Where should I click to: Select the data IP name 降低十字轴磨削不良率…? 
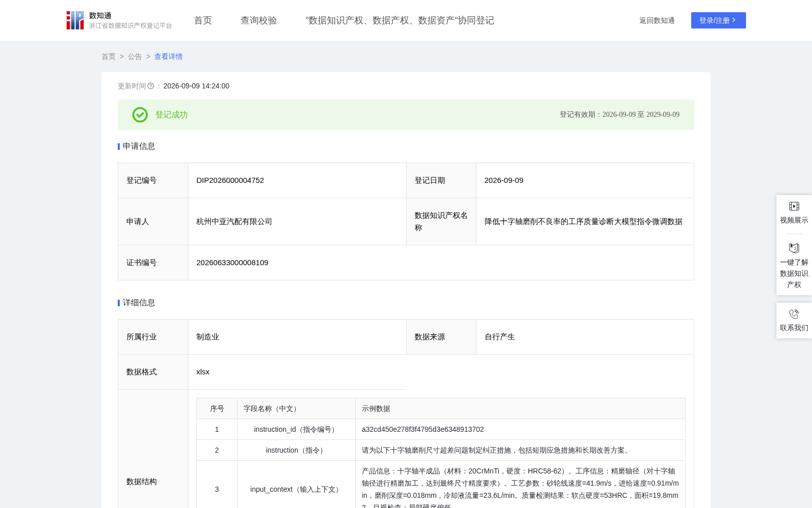click(x=584, y=221)
